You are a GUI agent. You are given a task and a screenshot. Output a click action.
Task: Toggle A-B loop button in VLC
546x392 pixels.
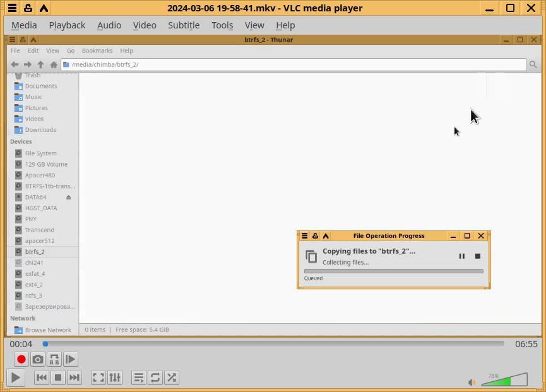click(54, 359)
